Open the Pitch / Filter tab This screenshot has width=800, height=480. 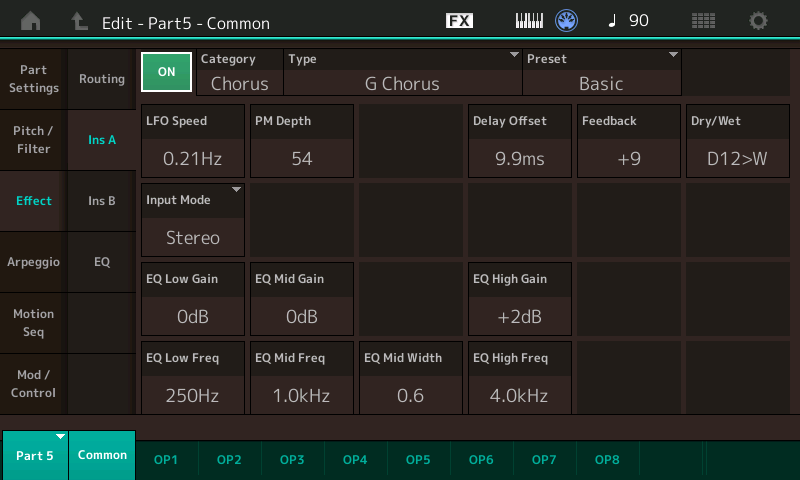coord(34,140)
